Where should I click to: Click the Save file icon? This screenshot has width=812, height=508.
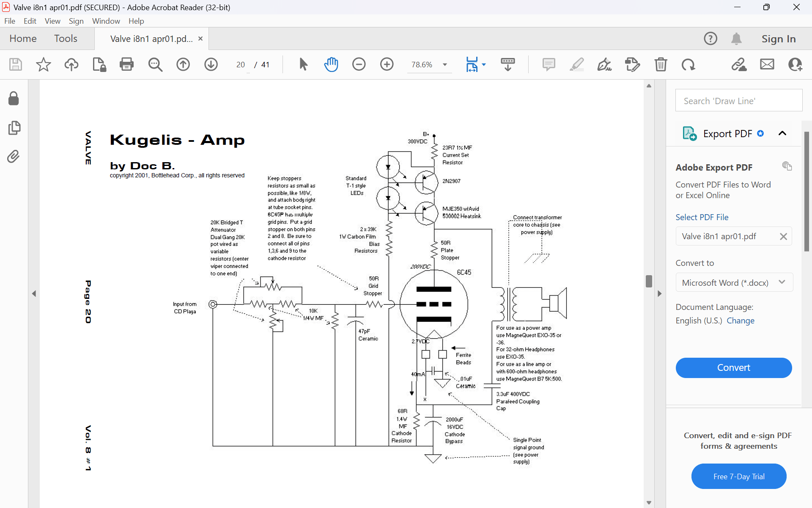tap(16, 64)
